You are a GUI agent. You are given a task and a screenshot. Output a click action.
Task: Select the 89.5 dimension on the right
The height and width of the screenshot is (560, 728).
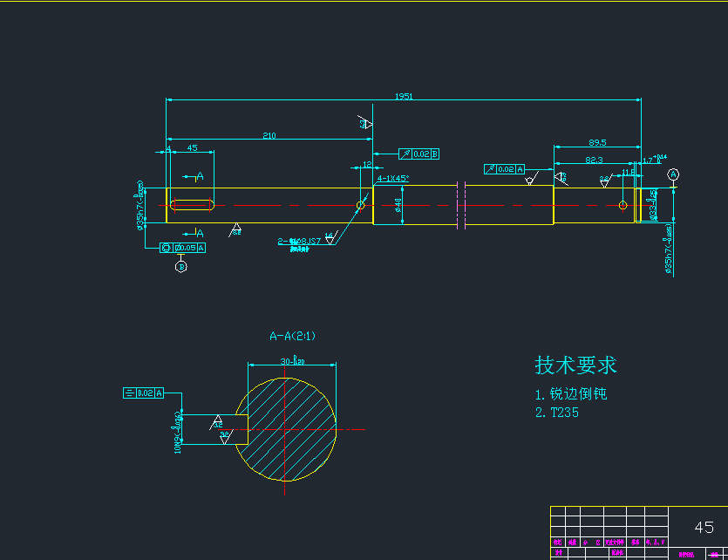click(x=597, y=143)
